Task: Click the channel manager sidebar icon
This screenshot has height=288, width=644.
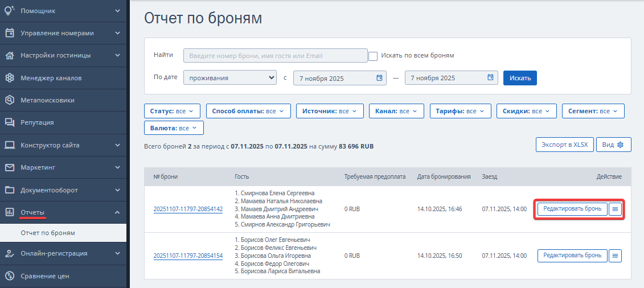Action: coord(10,78)
